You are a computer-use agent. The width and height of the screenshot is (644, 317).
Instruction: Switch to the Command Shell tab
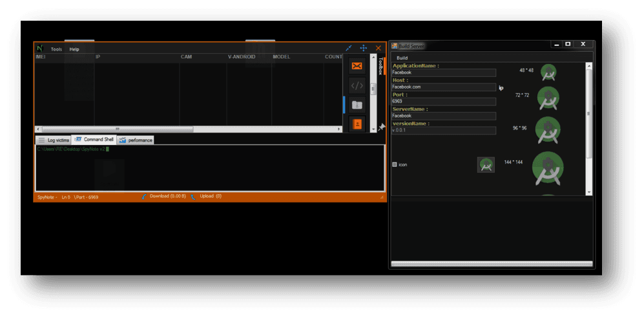tap(94, 140)
